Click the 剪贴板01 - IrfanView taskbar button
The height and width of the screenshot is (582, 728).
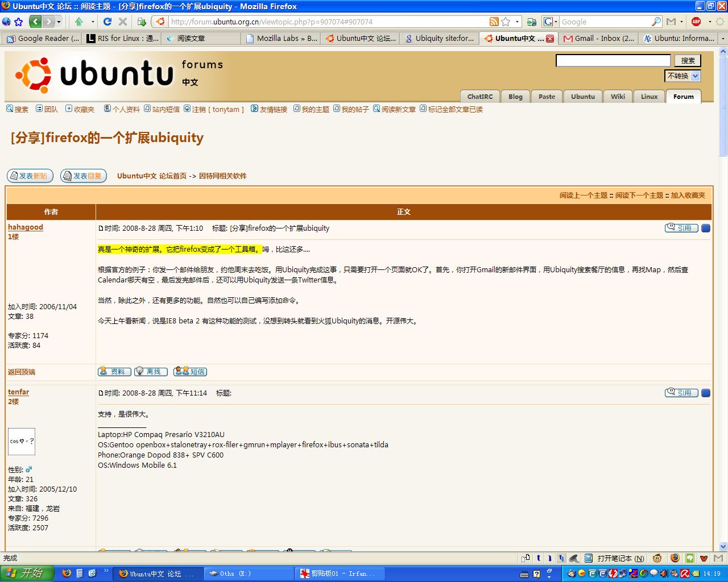coord(340,574)
